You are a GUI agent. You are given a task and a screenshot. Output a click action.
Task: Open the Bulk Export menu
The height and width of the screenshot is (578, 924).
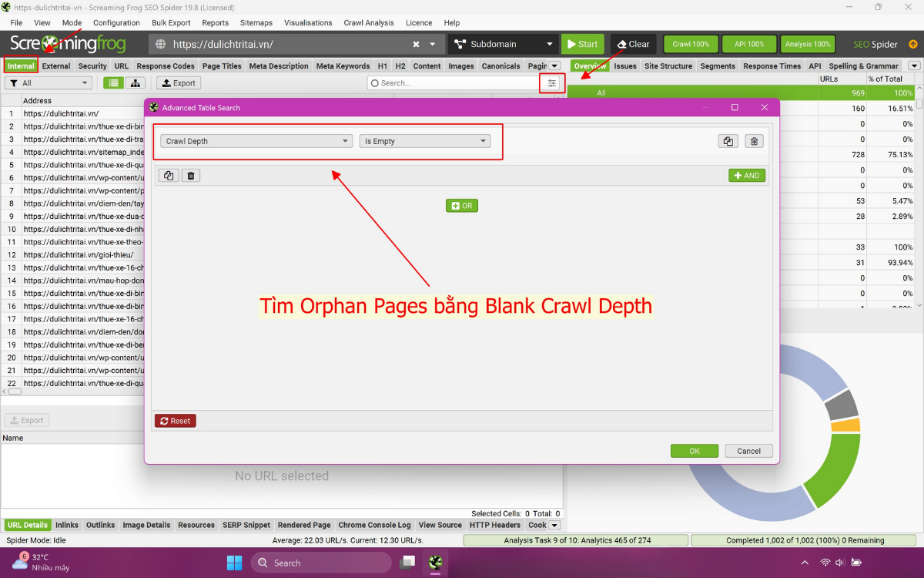click(170, 22)
